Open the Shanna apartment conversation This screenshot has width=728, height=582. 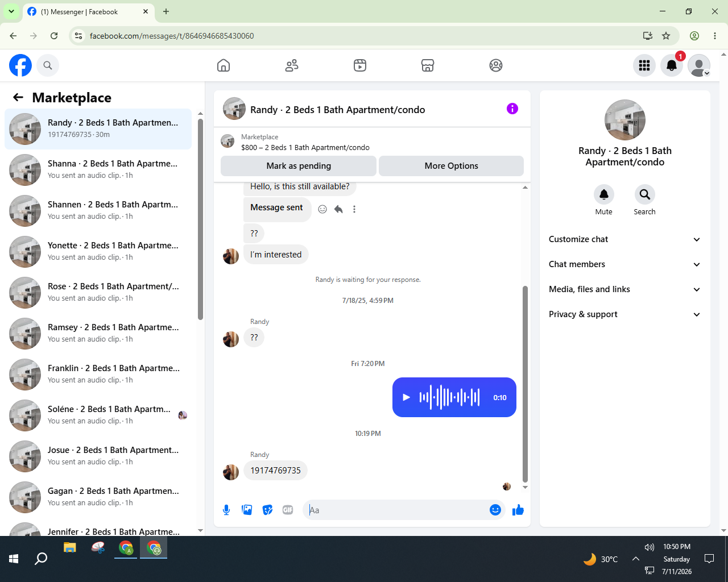[98, 170]
